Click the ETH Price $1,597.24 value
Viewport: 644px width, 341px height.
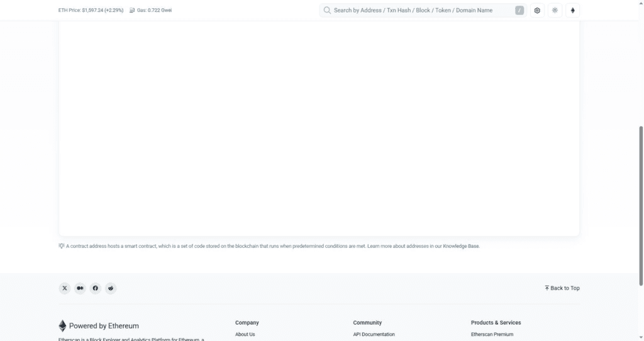[103, 10]
